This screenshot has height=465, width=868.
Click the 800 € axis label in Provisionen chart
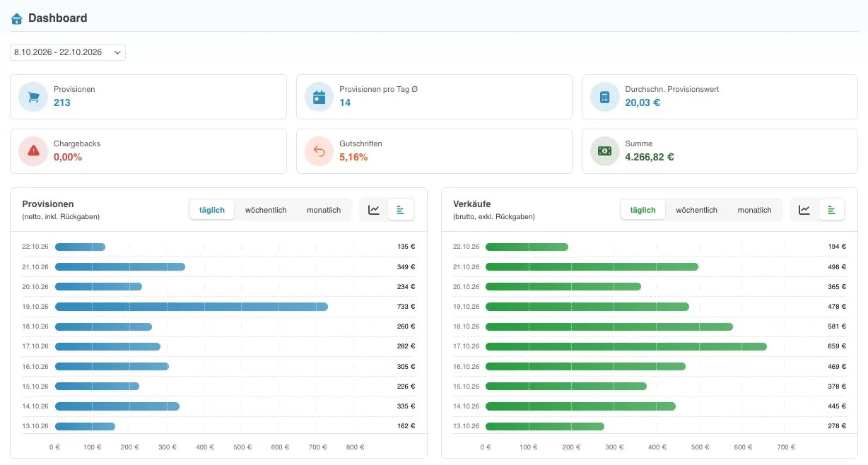(356, 447)
